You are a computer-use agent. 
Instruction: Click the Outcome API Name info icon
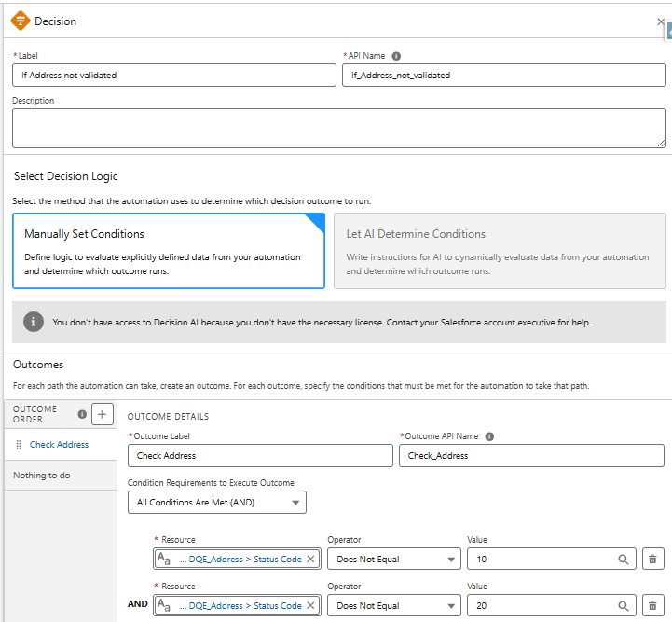489,436
